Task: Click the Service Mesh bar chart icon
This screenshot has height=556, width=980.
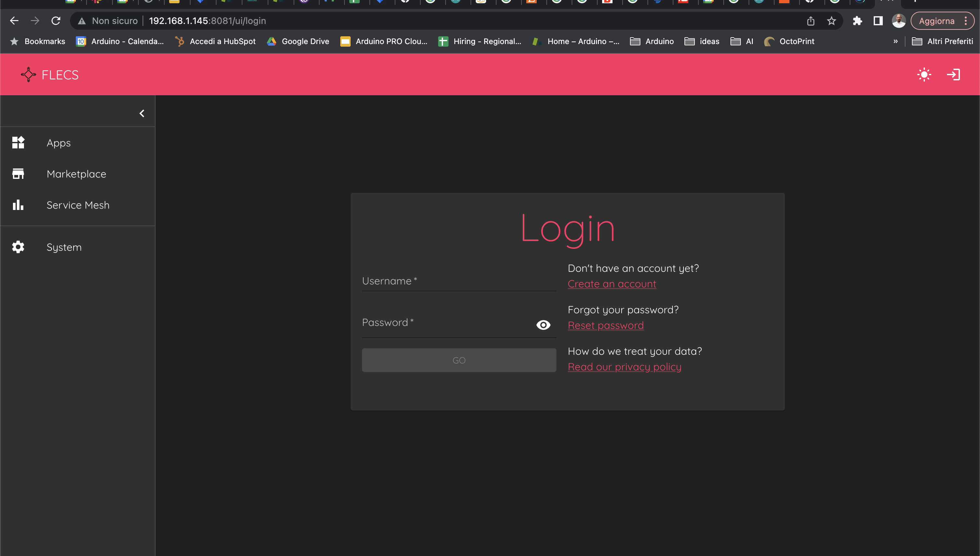Action: click(x=18, y=205)
